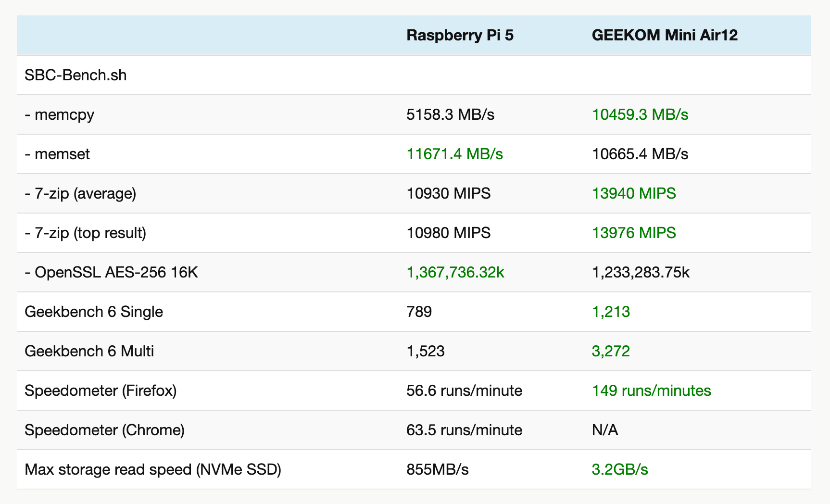The width and height of the screenshot is (830, 504).
Task: Select the 'N/A' cell
Action: coord(604,430)
